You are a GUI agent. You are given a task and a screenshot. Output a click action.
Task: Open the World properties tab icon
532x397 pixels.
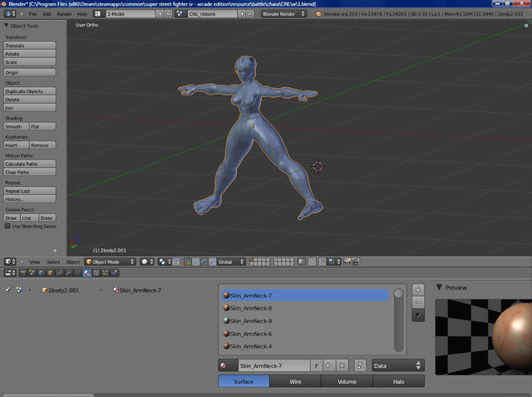click(x=41, y=273)
